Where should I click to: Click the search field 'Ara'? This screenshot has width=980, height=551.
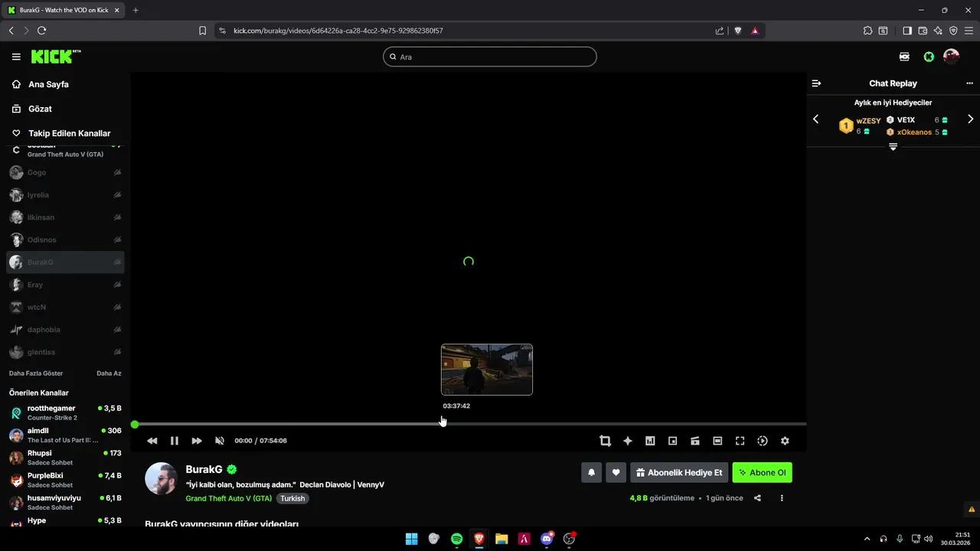[x=490, y=57]
